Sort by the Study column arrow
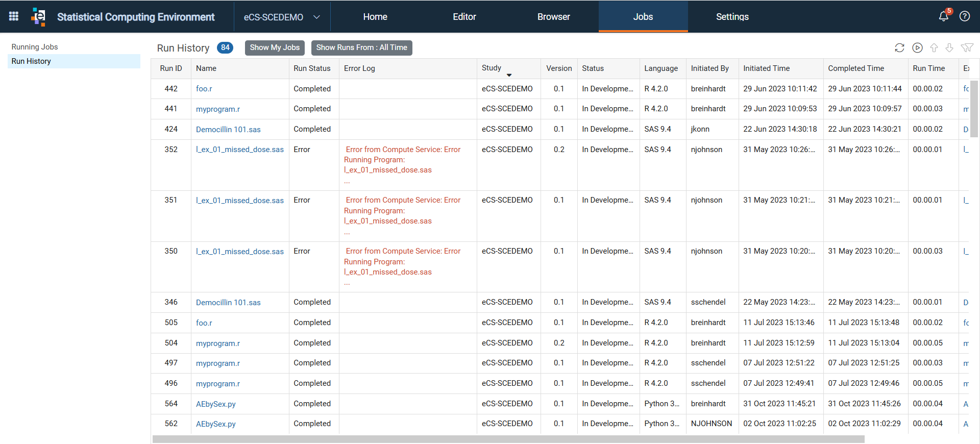 pos(509,75)
